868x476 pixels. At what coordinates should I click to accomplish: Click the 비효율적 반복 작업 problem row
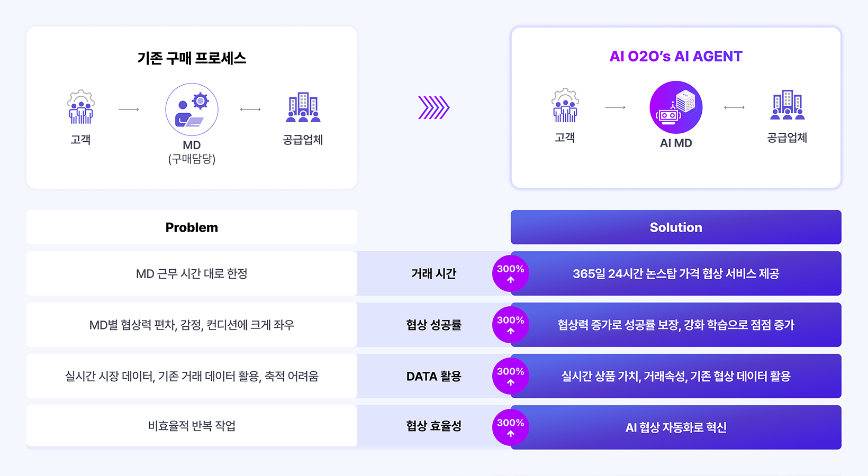coord(192,426)
